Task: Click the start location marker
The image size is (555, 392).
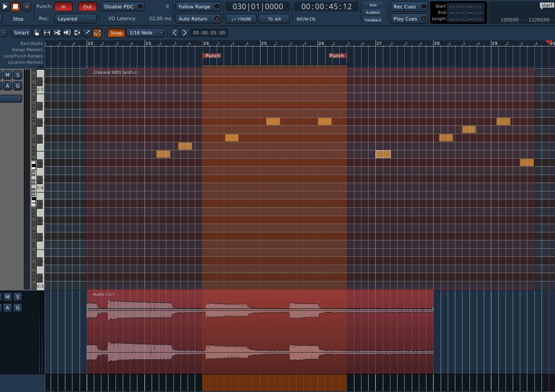Action: pos(547,5)
